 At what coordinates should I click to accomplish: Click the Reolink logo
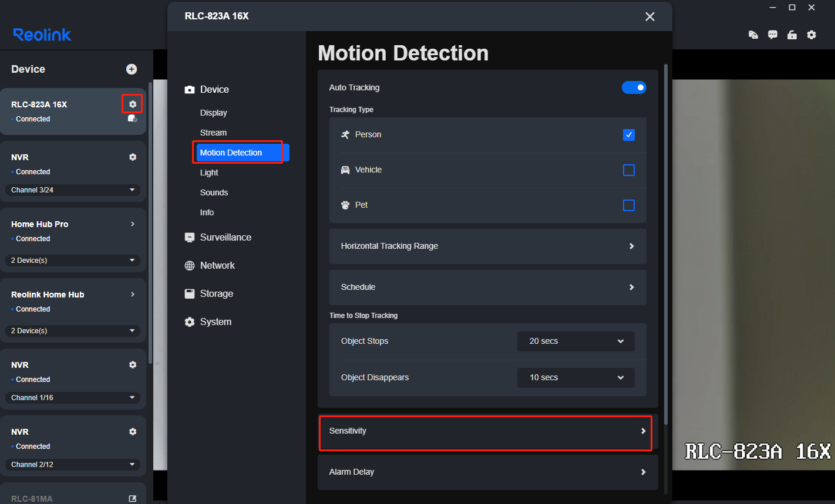(42, 35)
